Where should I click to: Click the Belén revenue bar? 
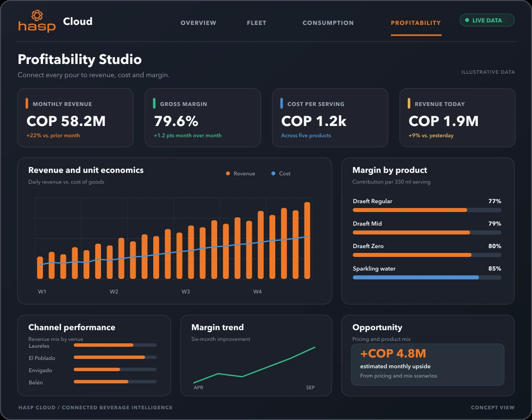(115, 381)
